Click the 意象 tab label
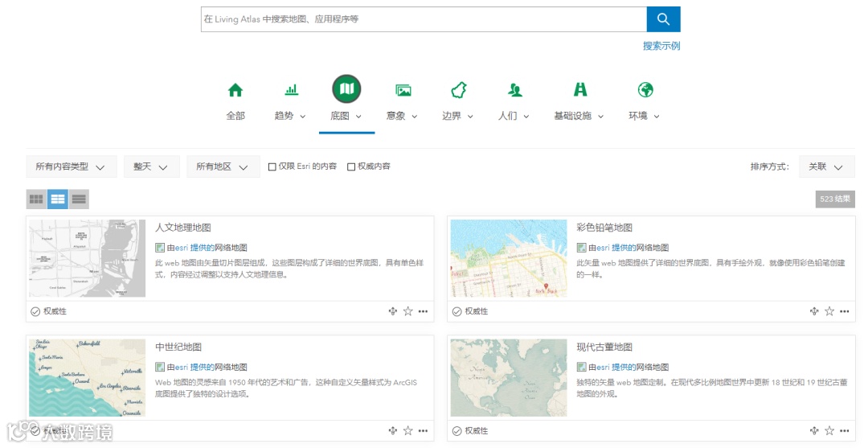The width and height of the screenshot is (868, 448). 395,116
